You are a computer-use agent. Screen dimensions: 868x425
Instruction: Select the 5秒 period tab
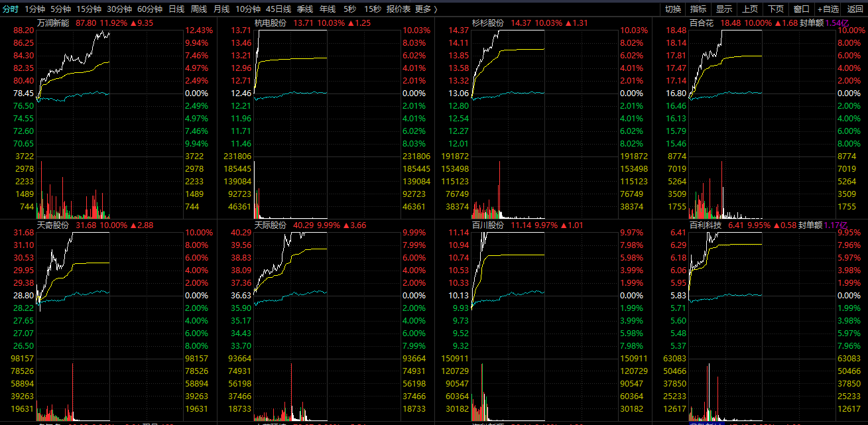349,9
